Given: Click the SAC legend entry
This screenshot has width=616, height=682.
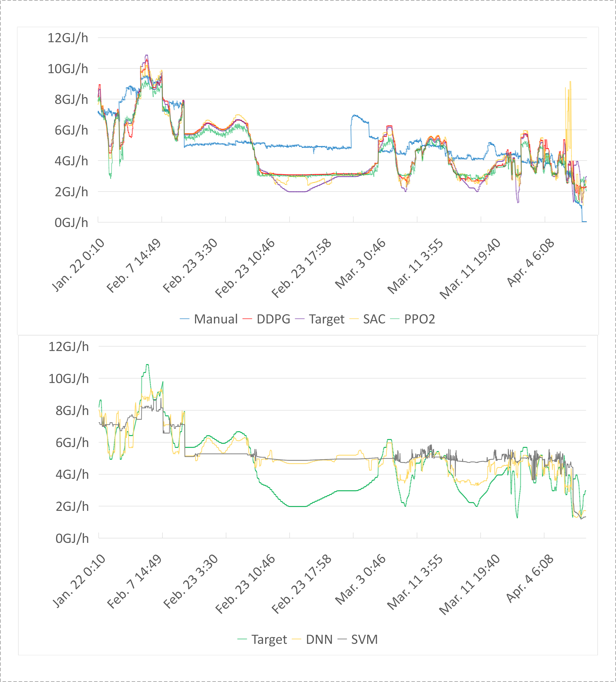Looking at the screenshot, I should [x=367, y=319].
